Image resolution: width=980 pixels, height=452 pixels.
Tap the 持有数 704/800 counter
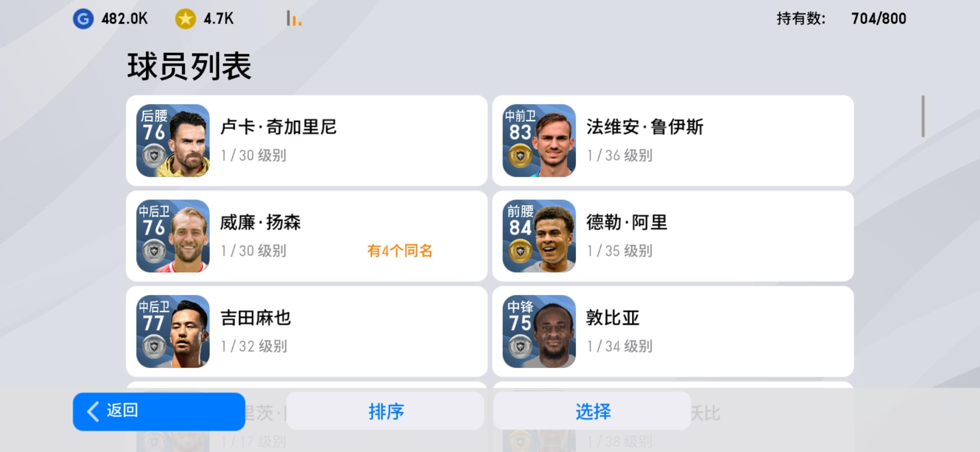tap(841, 19)
